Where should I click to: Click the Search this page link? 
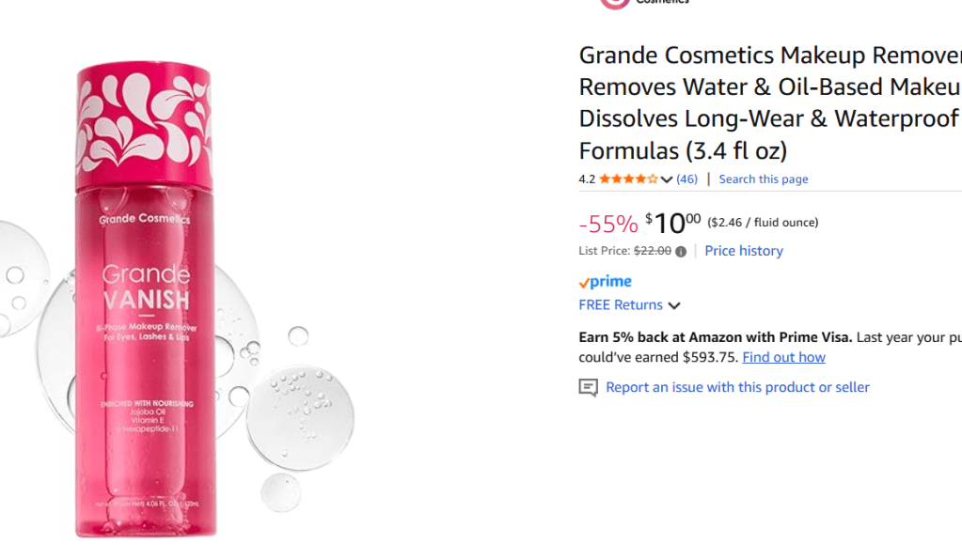(x=763, y=179)
